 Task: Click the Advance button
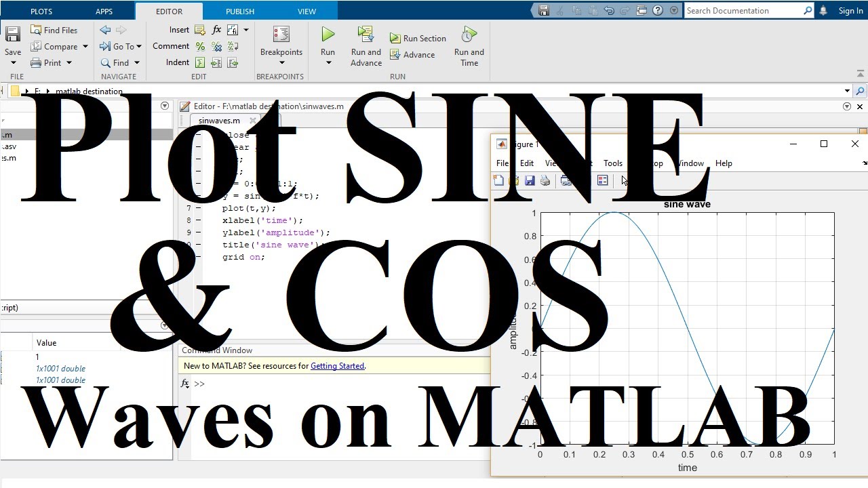[x=412, y=55]
